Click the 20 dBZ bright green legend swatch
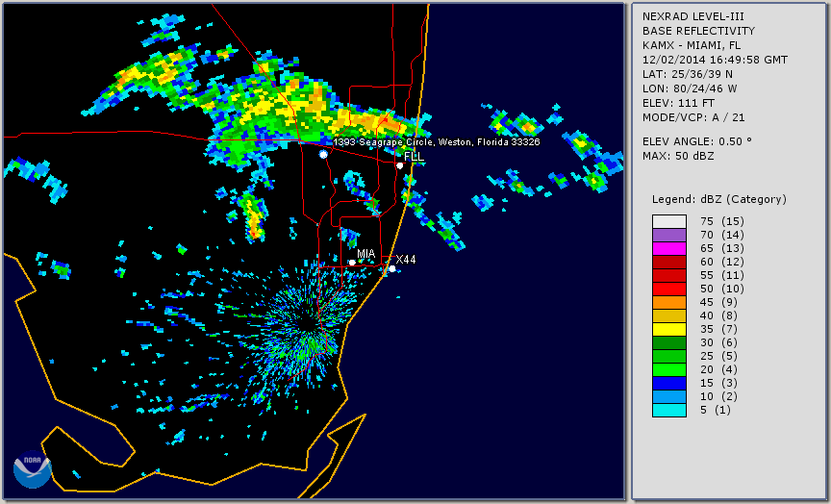Image resolution: width=831 pixels, height=504 pixels. 669,370
